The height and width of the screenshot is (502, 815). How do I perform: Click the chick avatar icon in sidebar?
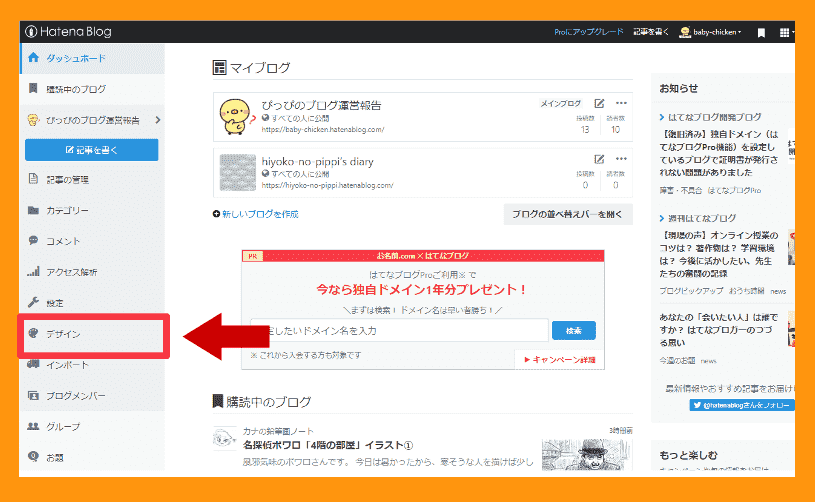tap(33, 120)
